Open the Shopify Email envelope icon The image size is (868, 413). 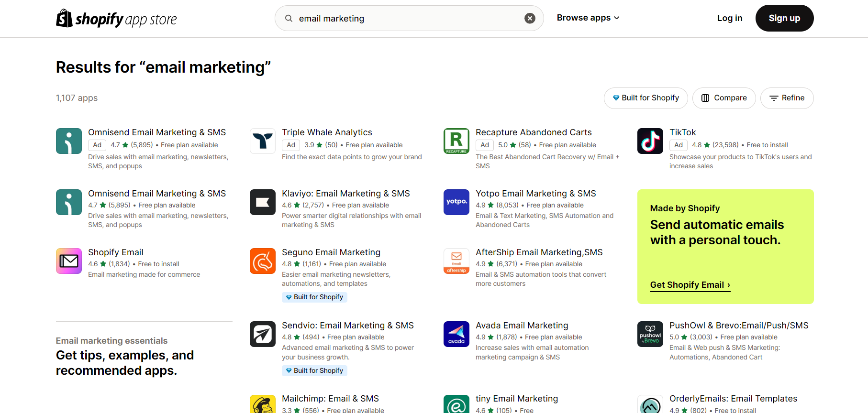tap(69, 261)
